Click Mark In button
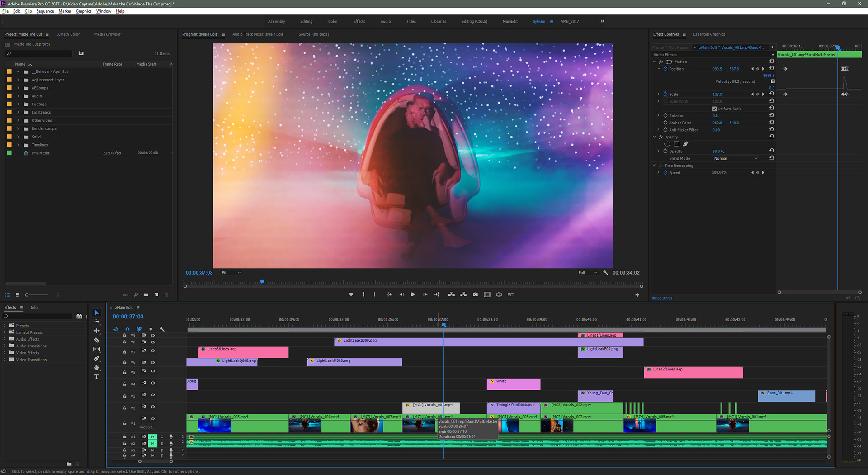Image resolution: width=868 pixels, height=475 pixels. pyautogui.click(x=363, y=294)
